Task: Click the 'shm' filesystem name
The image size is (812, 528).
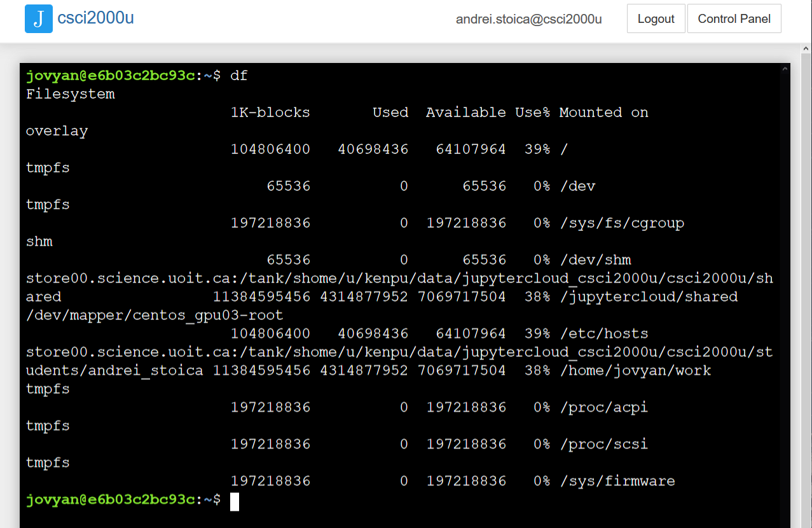Action: tap(39, 242)
